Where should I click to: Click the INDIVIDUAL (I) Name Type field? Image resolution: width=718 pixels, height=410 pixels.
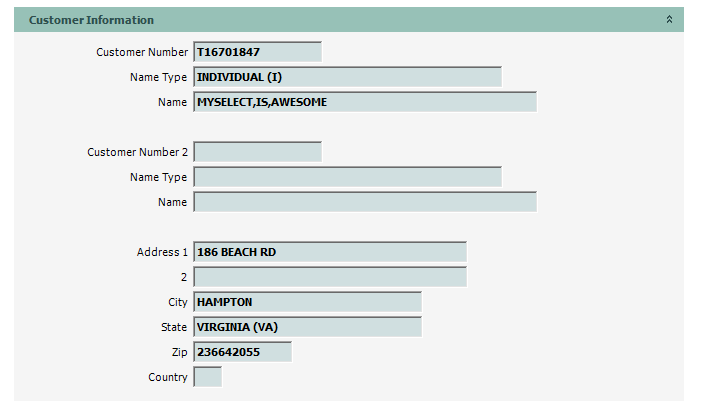click(347, 77)
